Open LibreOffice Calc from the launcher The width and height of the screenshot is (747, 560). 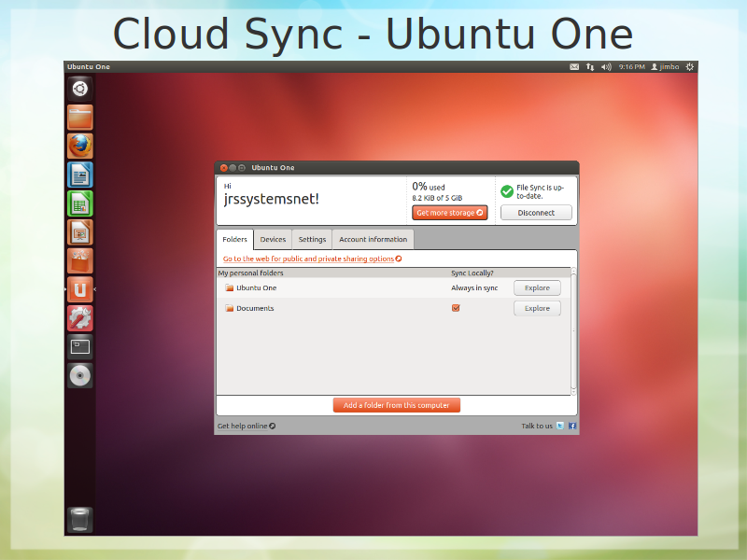coord(80,203)
